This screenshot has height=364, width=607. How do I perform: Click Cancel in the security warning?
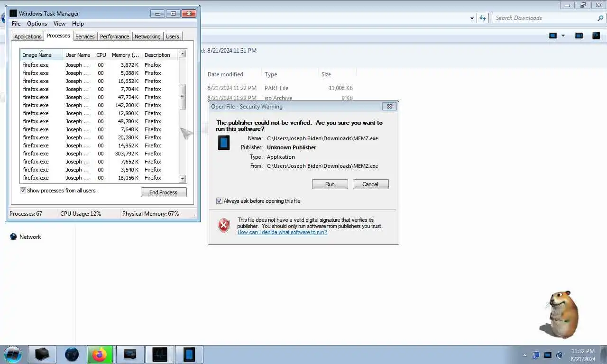click(370, 184)
